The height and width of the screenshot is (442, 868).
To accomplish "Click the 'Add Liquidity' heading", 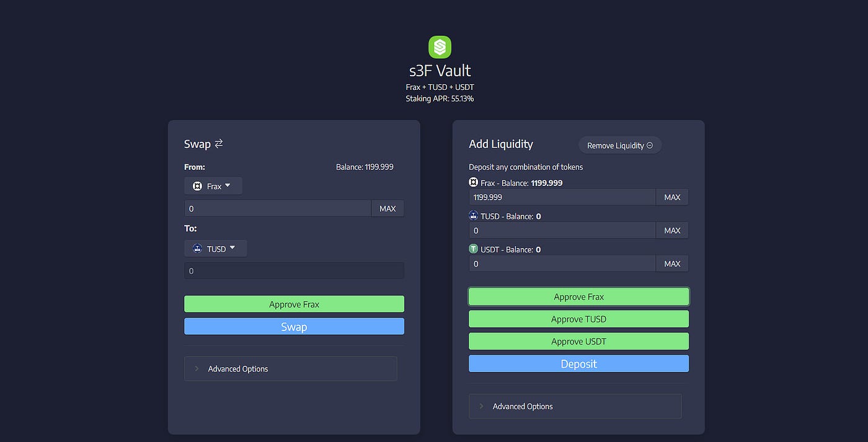I will pyautogui.click(x=501, y=144).
